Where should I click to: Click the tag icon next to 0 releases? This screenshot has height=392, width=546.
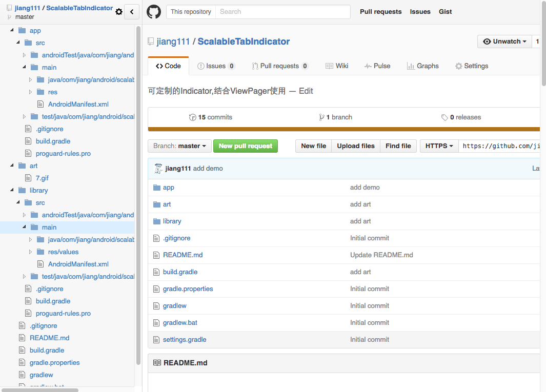[444, 117]
